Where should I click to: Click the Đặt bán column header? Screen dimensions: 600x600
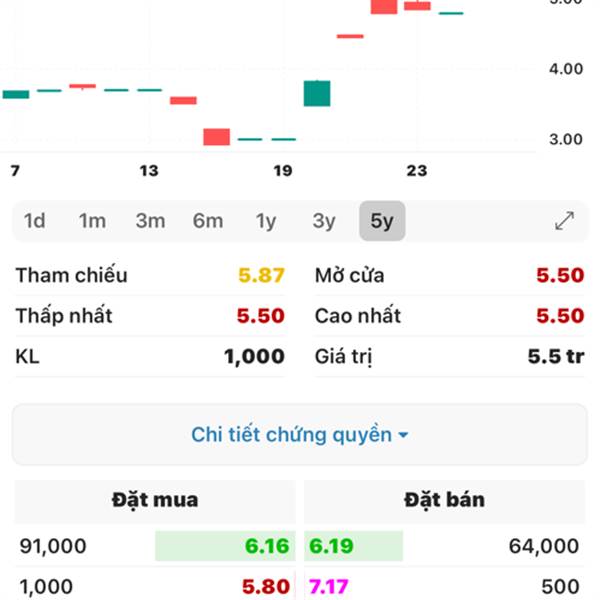tap(445, 500)
